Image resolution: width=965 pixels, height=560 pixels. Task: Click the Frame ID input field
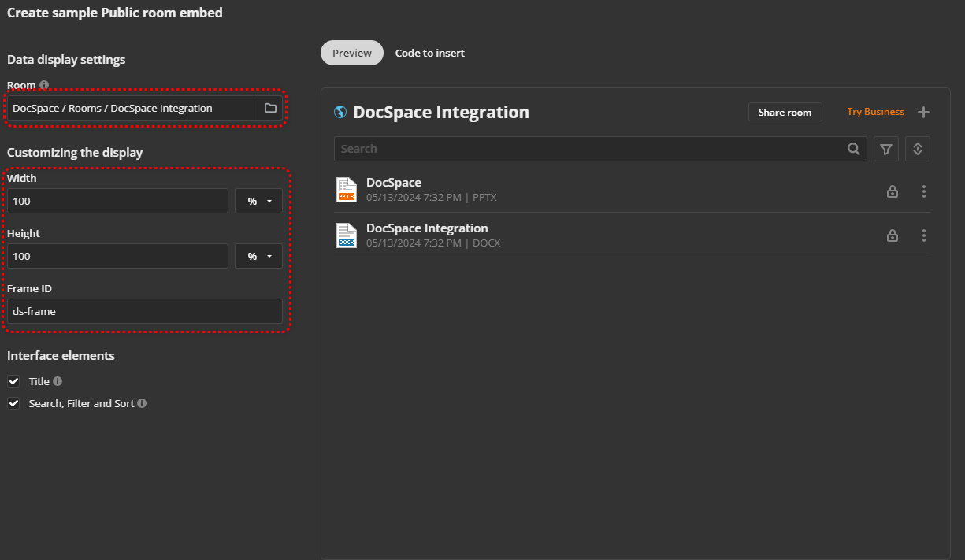(x=144, y=311)
